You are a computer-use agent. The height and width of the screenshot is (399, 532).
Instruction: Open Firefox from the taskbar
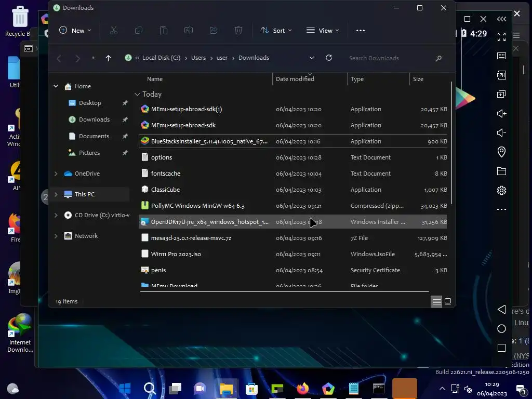point(303,389)
